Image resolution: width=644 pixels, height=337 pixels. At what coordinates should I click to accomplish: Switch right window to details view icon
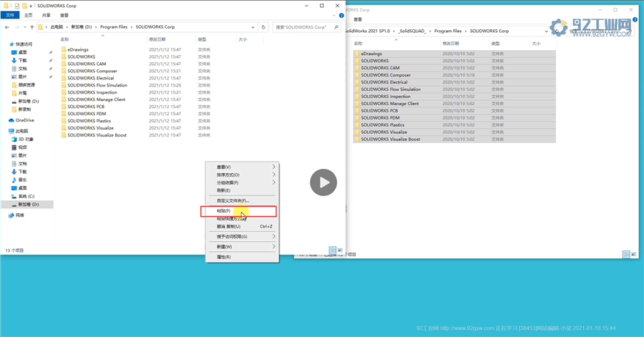(626, 255)
